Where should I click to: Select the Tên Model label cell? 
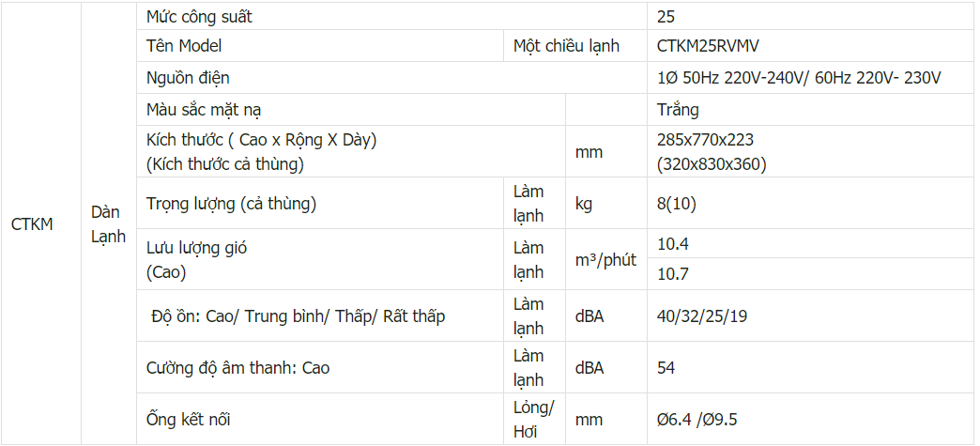click(184, 46)
